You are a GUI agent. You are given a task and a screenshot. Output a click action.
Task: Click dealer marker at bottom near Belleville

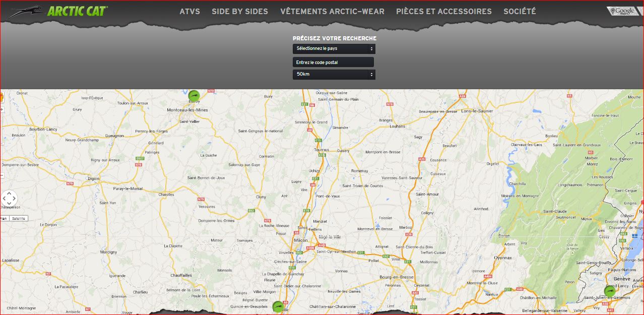(278, 306)
